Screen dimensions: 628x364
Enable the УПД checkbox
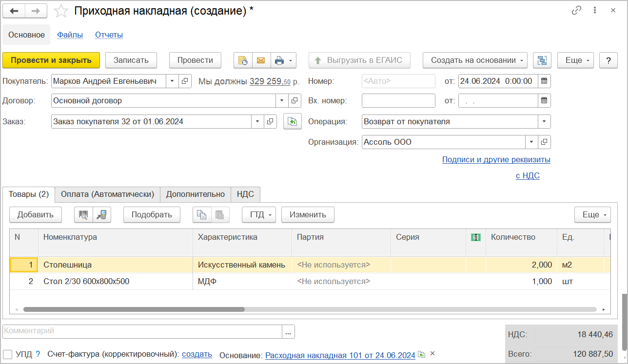(x=8, y=354)
